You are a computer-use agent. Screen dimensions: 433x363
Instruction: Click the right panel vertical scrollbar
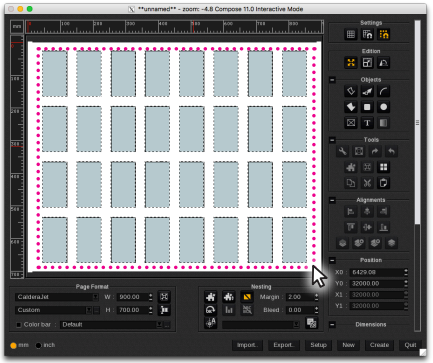pyautogui.click(x=417, y=123)
